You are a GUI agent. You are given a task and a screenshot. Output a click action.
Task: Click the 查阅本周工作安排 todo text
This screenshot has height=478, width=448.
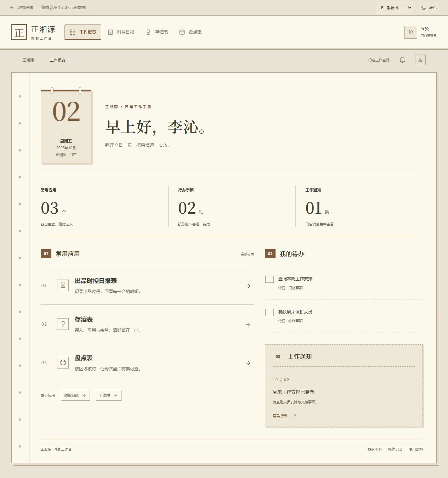point(295,279)
